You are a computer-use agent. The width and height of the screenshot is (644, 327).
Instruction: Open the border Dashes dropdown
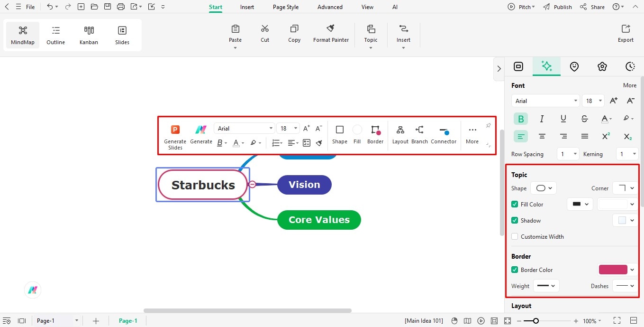[x=625, y=286]
